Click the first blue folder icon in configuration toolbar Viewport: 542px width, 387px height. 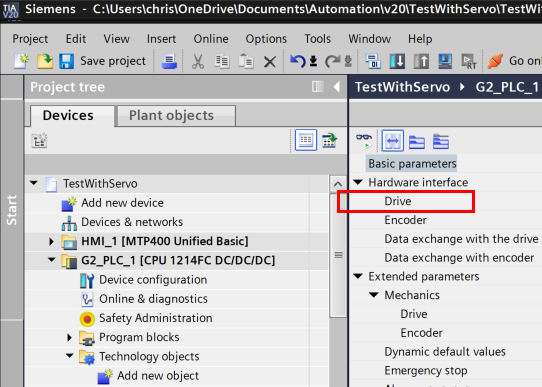[x=417, y=141]
